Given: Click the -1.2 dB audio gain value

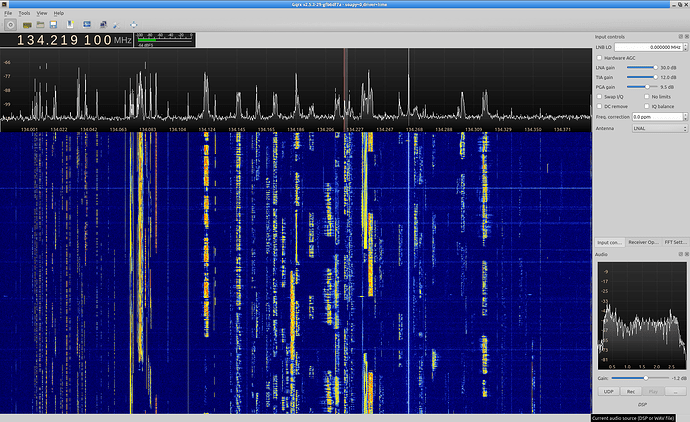Looking at the screenshot, I should coord(679,378).
